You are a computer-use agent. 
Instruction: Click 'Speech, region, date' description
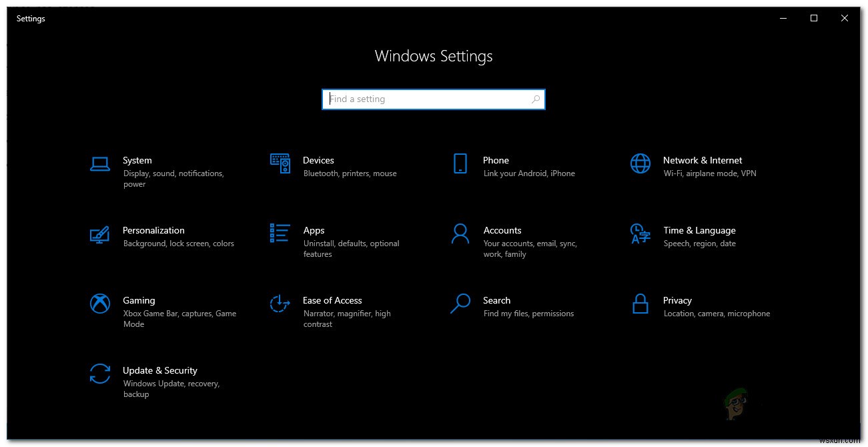(699, 244)
